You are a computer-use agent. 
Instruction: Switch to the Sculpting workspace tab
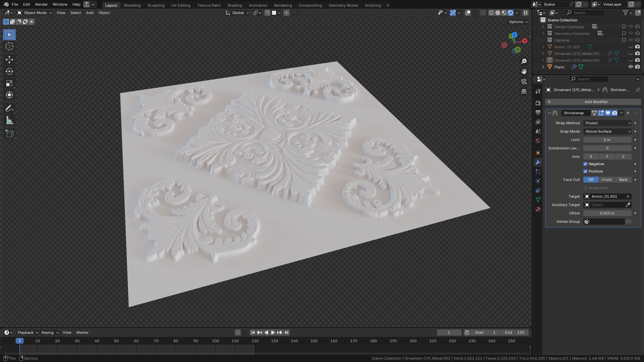click(156, 5)
